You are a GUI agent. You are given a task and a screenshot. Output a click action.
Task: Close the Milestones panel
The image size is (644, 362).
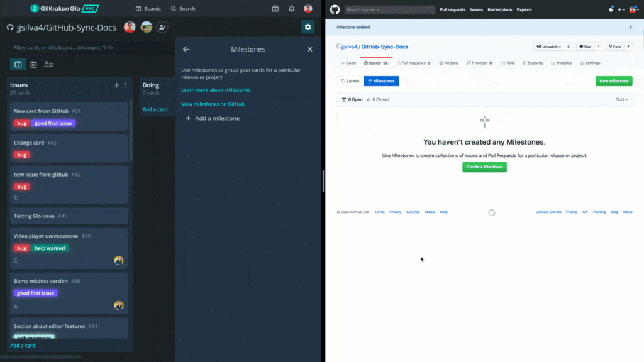tap(309, 49)
